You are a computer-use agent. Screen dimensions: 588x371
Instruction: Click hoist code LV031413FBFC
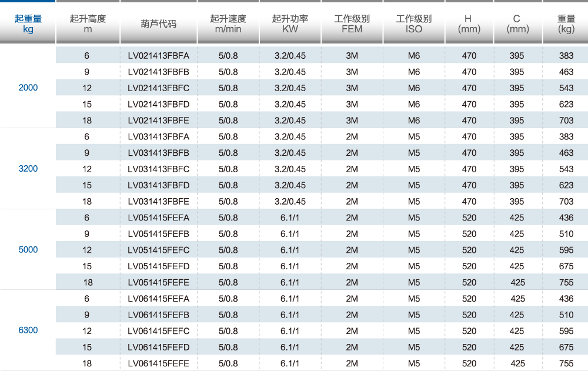tap(158, 169)
